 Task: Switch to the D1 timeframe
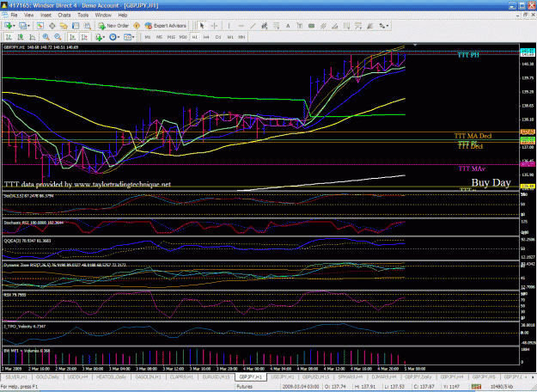tap(218, 37)
